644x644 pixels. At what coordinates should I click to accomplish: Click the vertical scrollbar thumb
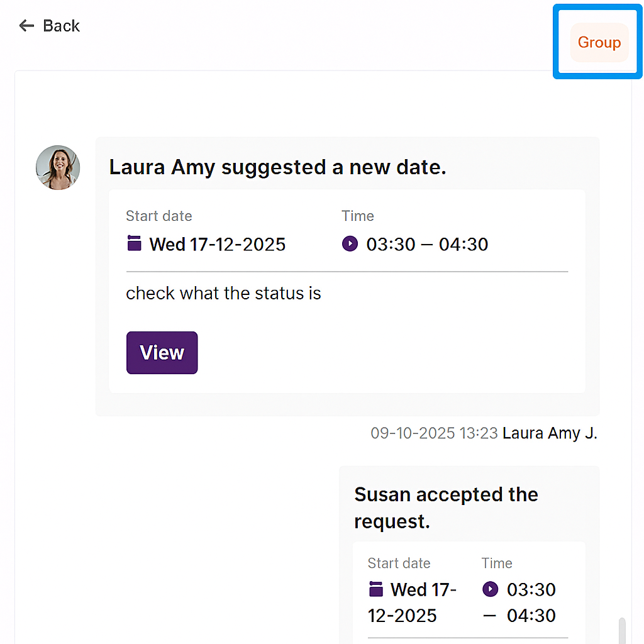coord(622,630)
